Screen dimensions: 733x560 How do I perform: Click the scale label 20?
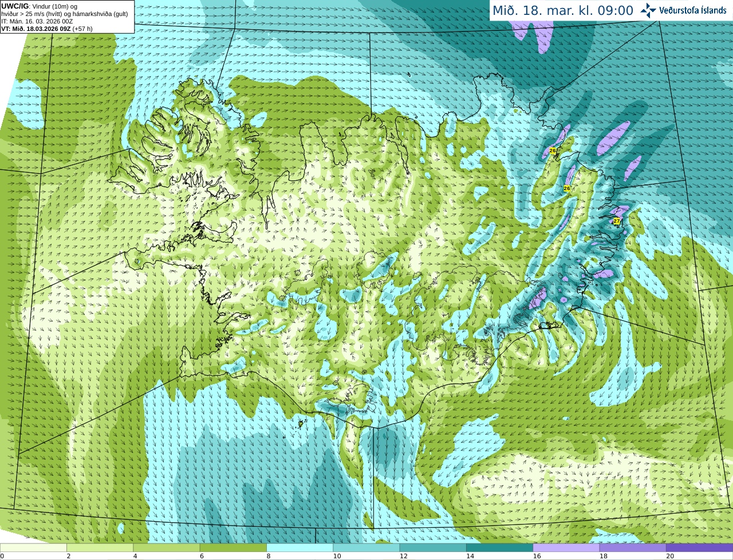point(670,556)
